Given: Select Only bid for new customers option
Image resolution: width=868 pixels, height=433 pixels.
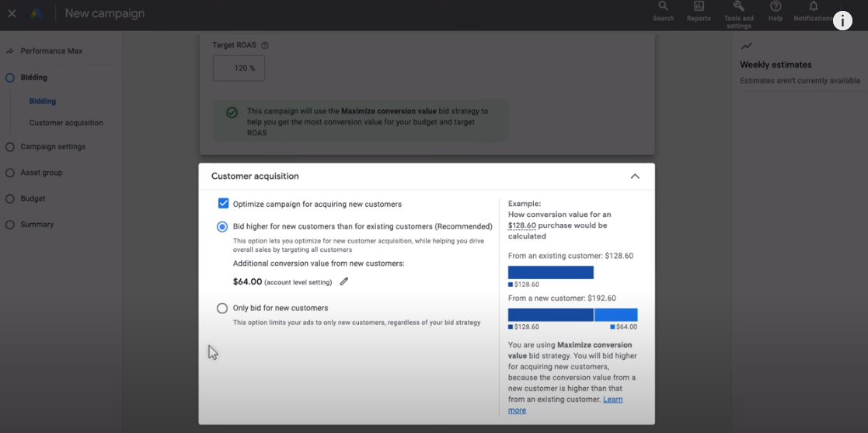Looking at the screenshot, I should (222, 309).
